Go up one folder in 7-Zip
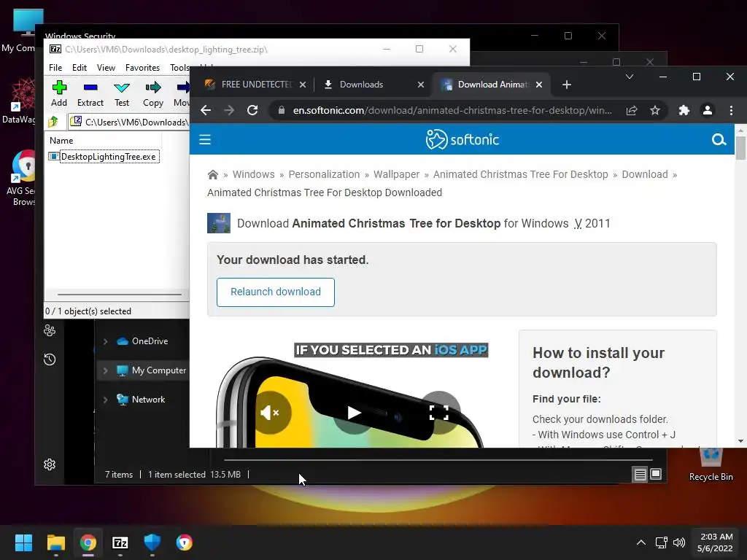 pyautogui.click(x=53, y=122)
